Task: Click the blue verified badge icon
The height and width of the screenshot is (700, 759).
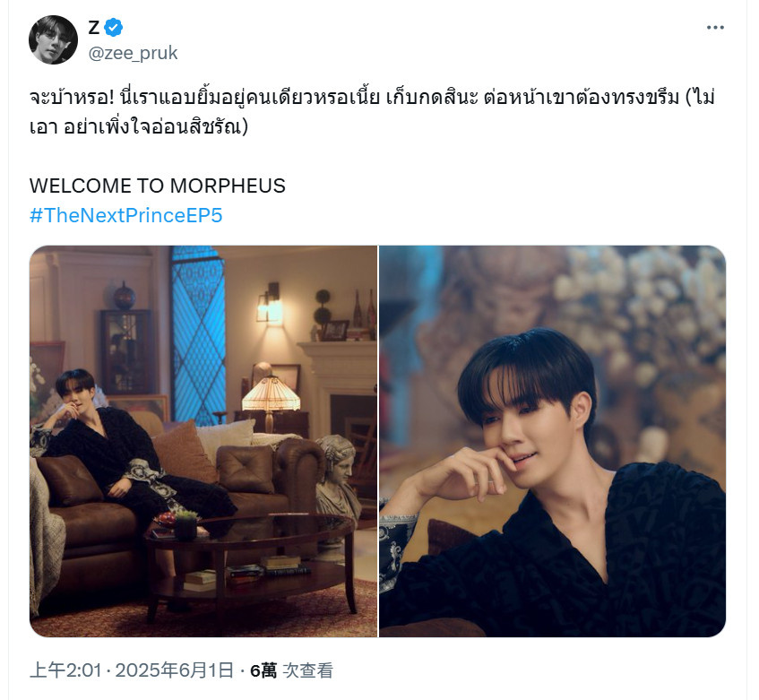Action: coord(113,28)
